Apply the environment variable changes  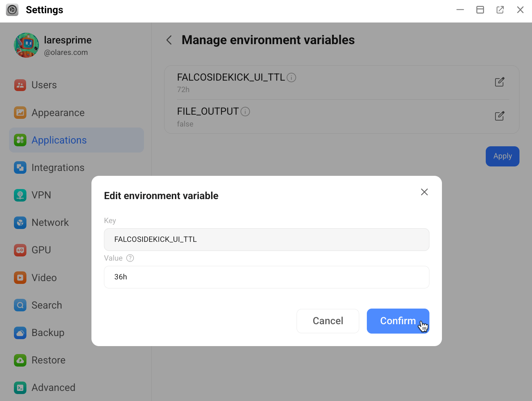502,156
